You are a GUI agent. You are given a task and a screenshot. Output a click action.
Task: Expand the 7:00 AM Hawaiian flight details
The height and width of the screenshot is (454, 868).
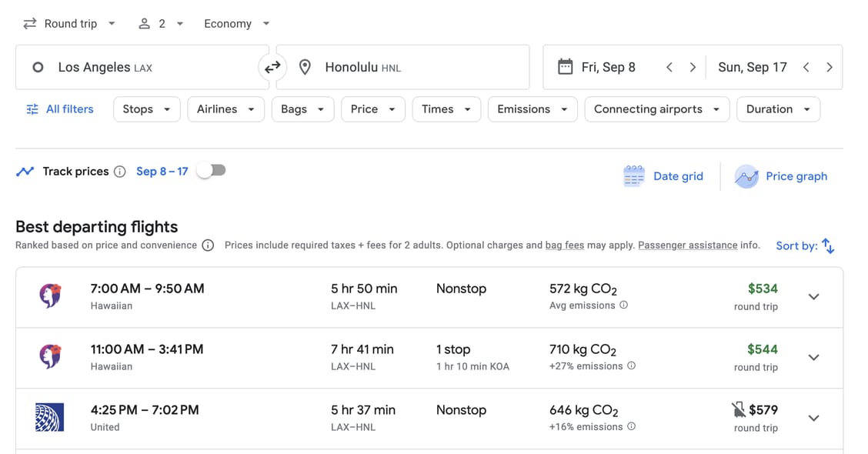[x=813, y=297]
